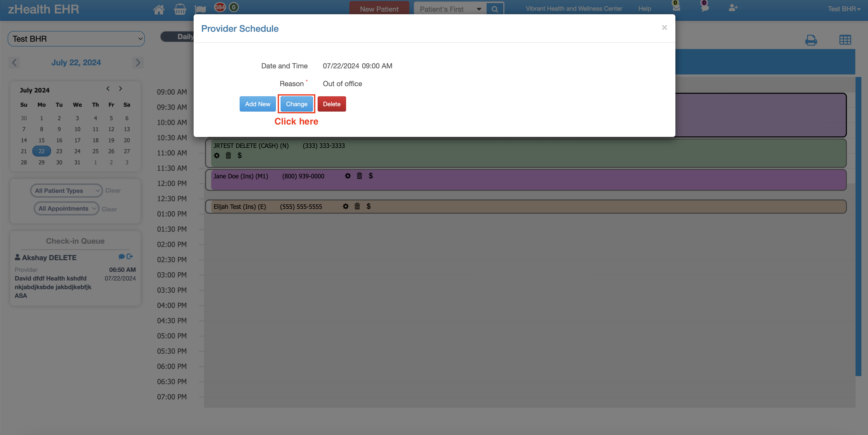This screenshot has width=868, height=435.
Task: Select July 23 in mini calendar
Action: pyautogui.click(x=59, y=151)
